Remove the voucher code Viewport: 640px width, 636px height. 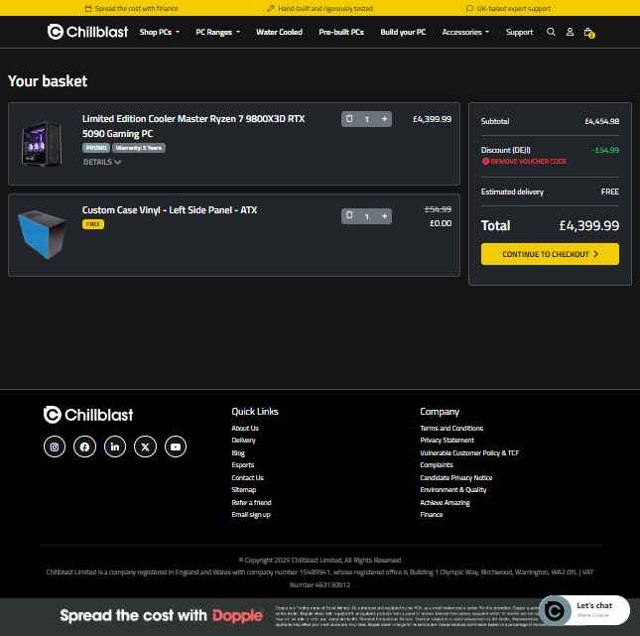[x=524, y=161]
